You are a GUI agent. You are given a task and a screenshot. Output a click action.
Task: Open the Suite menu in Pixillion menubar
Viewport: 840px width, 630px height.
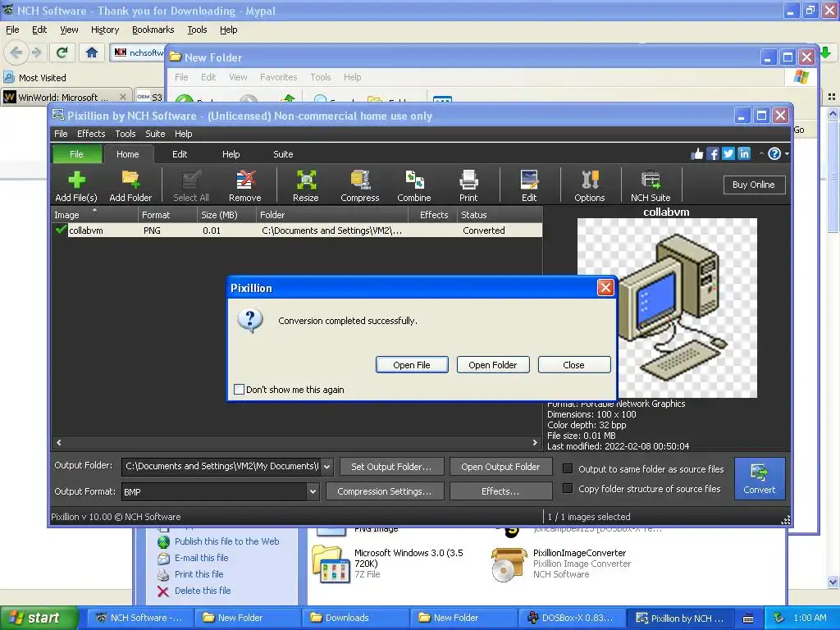pyautogui.click(x=155, y=134)
